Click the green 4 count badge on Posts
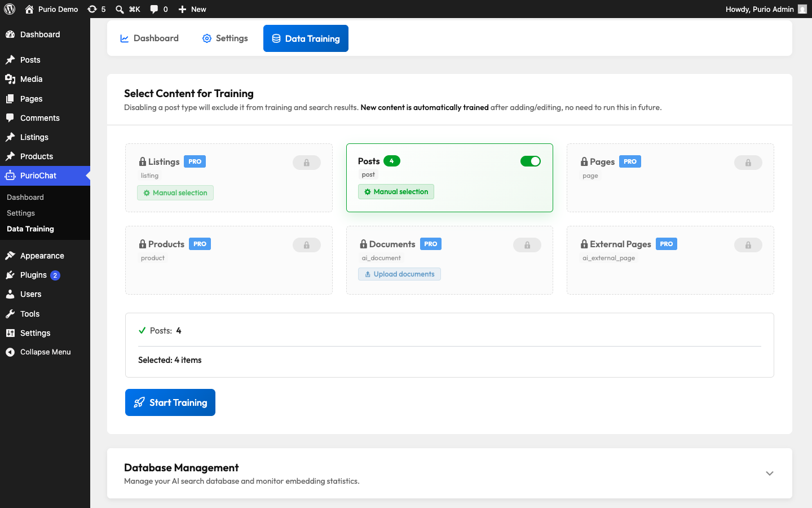The image size is (812, 508). click(x=392, y=161)
